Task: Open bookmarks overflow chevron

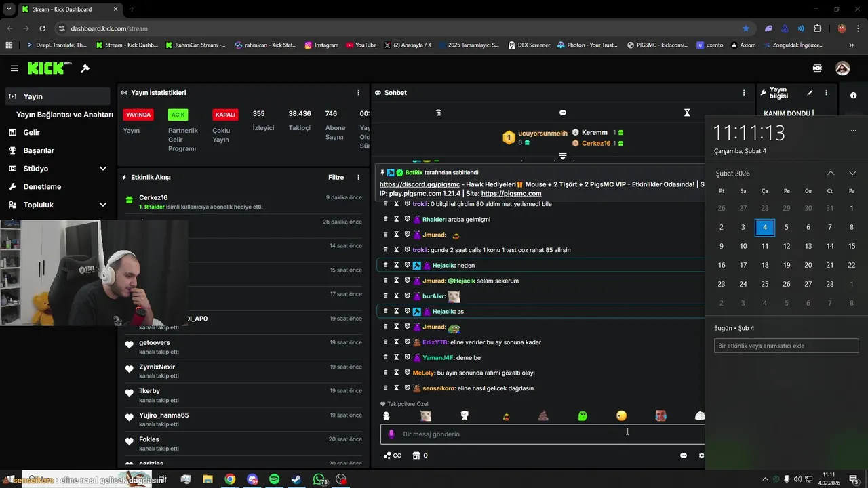Action: pyautogui.click(x=852, y=45)
